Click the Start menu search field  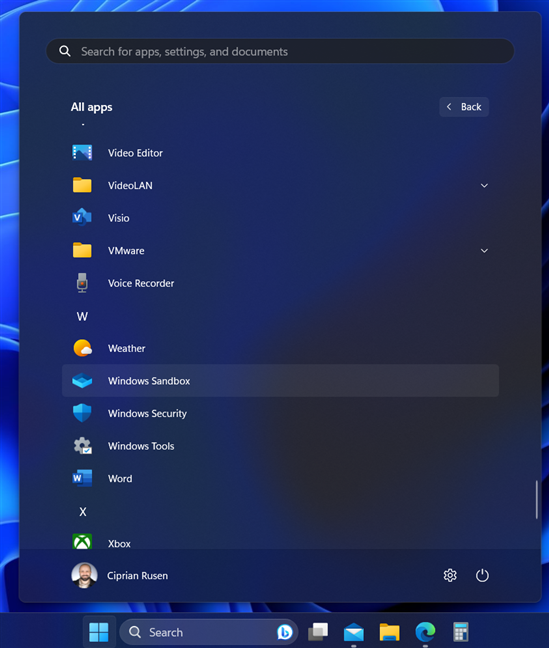tap(280, 51)
